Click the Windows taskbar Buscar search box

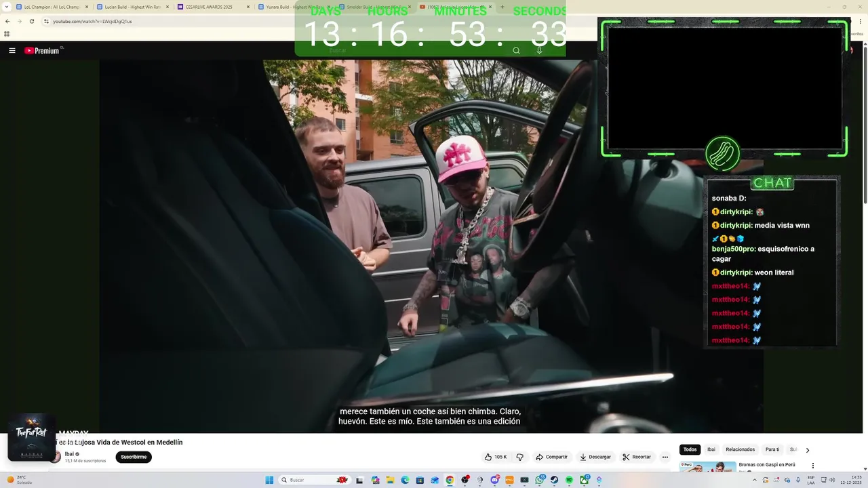[x=315, y=480]
